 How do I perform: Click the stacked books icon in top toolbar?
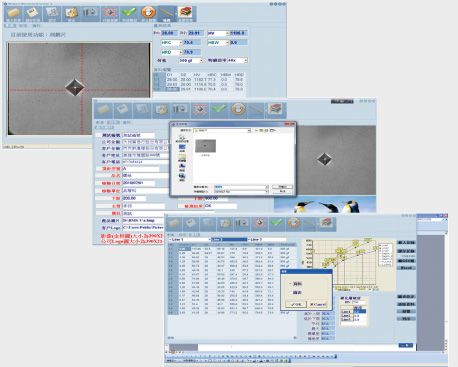[x=185, y=14]
